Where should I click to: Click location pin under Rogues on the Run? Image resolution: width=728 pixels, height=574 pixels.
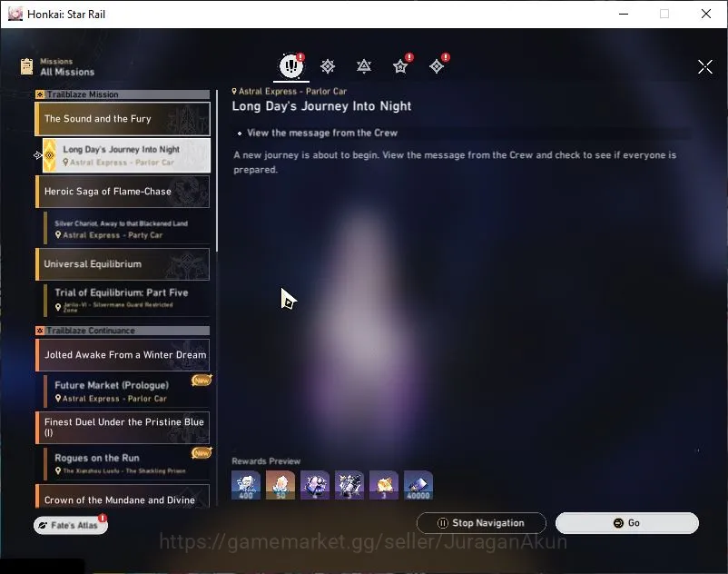tap(58, 470)
